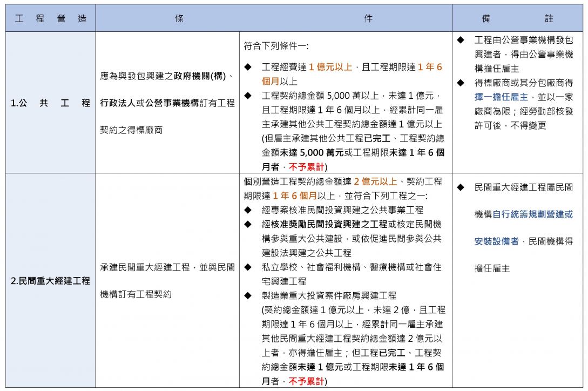The width and height of the screenshot is (588, 391).
Task: Click the diamond bullet before "私立學校、社會福利機構"
Action: point(248,267)
